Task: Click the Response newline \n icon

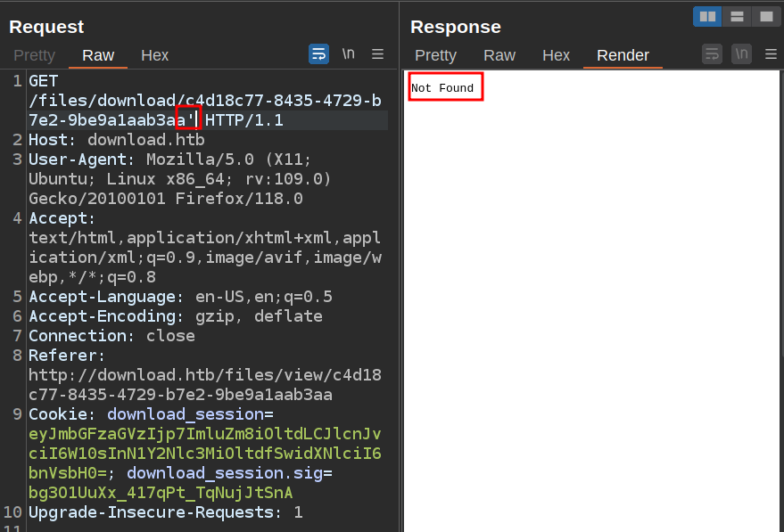Action: point(741,54)
